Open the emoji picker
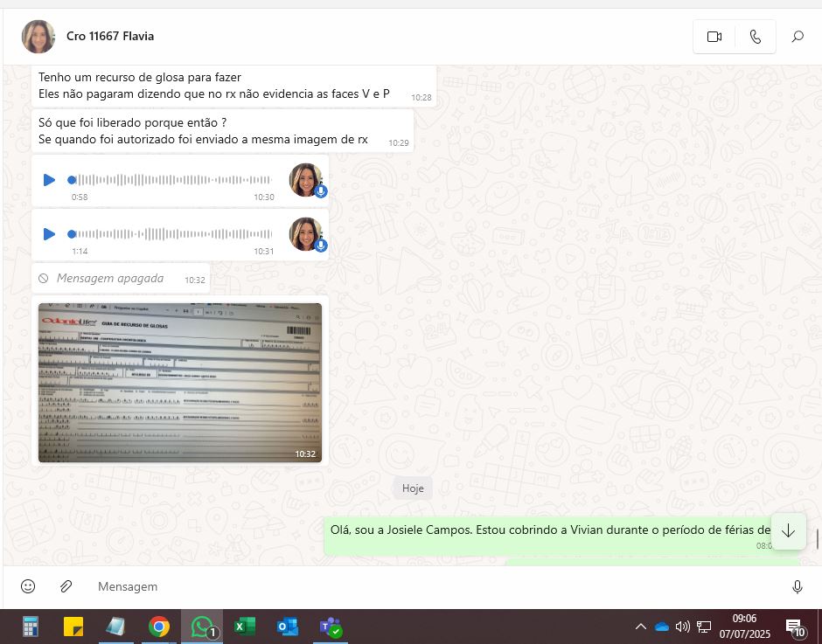 point(28,586)
